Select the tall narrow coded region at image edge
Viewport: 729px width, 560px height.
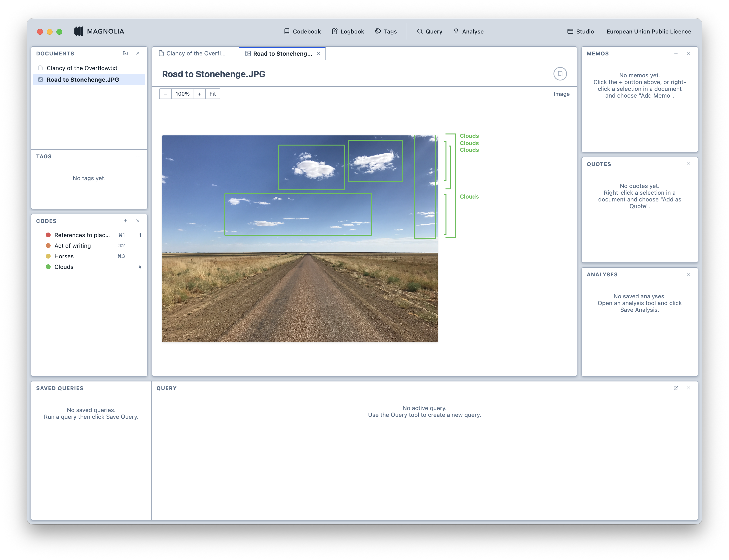click(x=425, y=187)
